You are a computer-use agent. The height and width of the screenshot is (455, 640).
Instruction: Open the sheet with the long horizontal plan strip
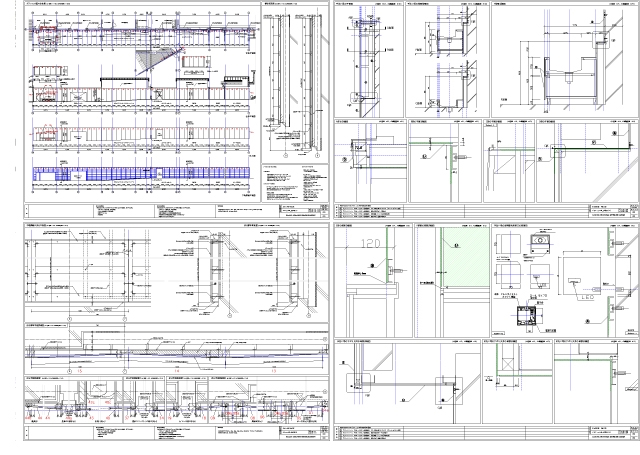click(176, 331)
